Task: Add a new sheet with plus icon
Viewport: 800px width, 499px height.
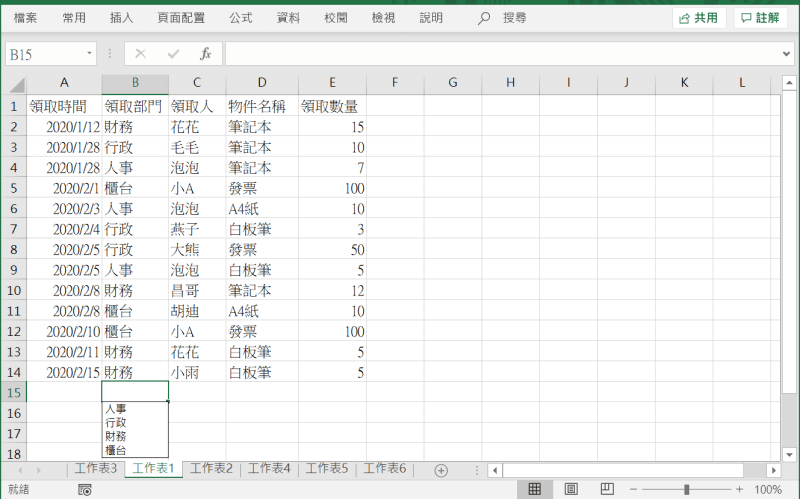Action: 441,470
